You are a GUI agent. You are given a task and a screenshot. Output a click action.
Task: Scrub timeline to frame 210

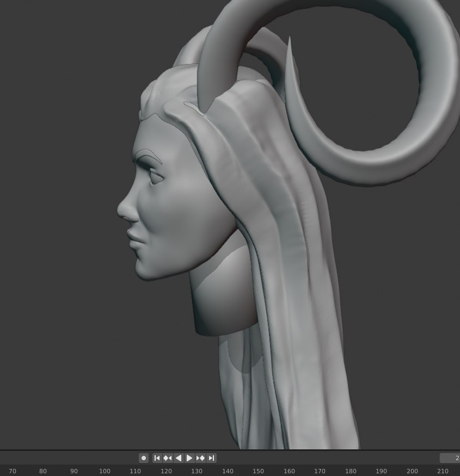coord(443,471)
